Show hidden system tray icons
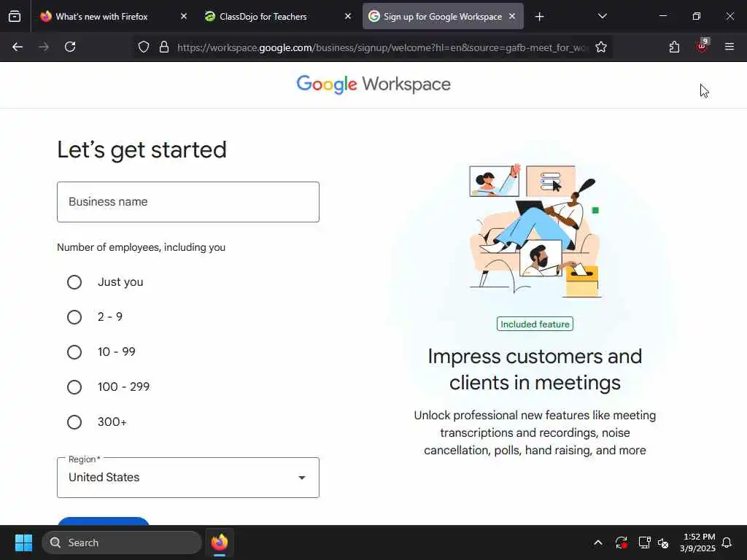 (x=598, y=542)
